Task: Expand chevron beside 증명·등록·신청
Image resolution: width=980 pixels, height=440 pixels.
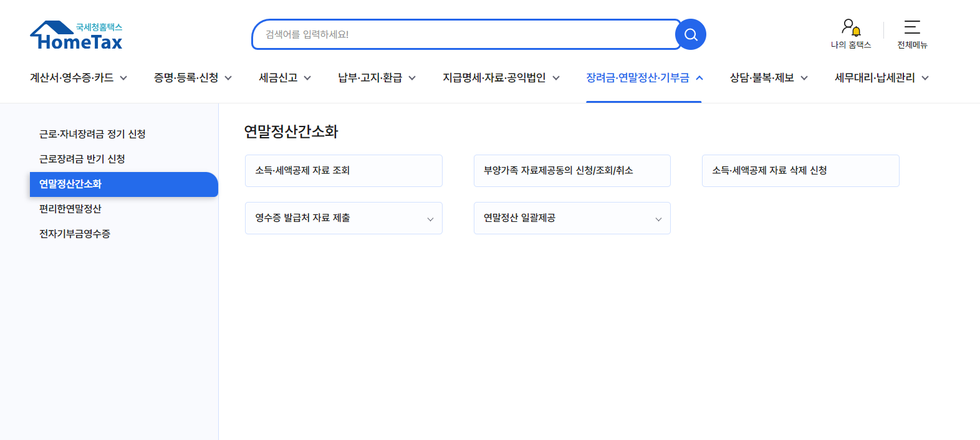Action: tap(228, 78)
